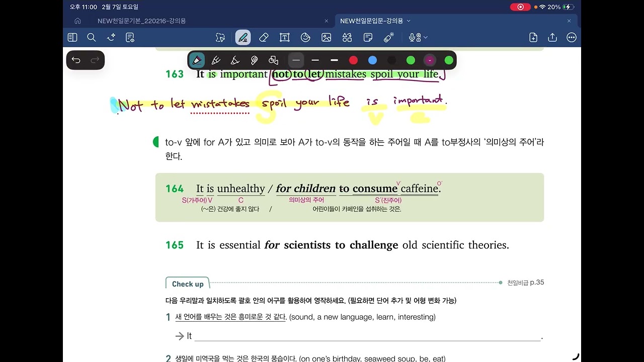Close the NEW천일문입문-강의용 tab

coord(569,21)
